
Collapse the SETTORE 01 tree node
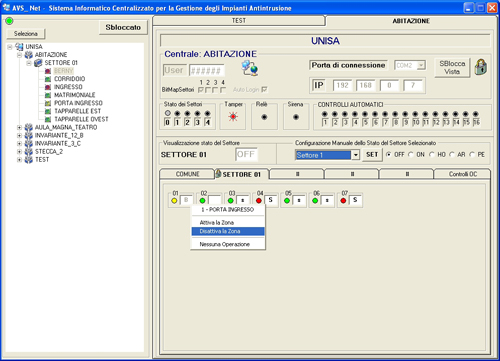click(29, 63)
